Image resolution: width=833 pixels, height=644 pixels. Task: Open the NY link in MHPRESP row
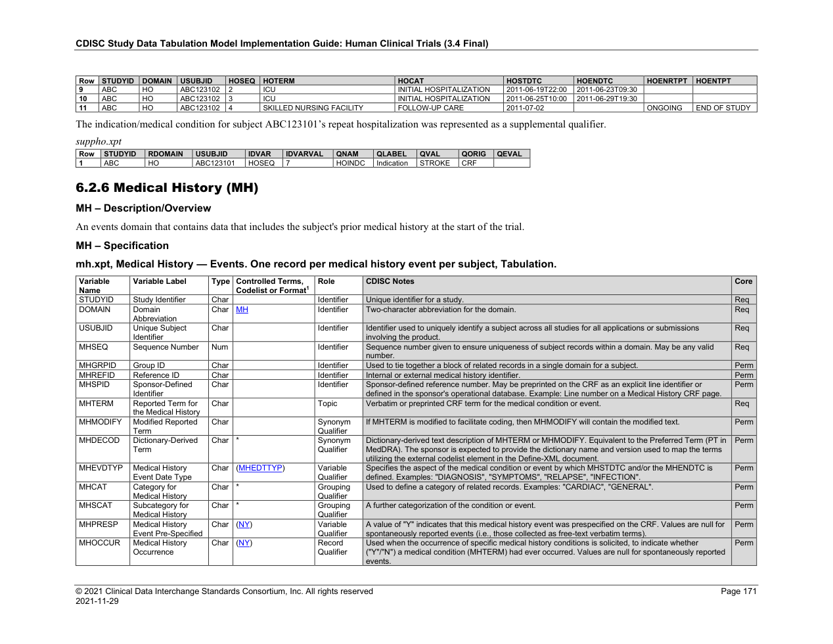click(244, 524)
